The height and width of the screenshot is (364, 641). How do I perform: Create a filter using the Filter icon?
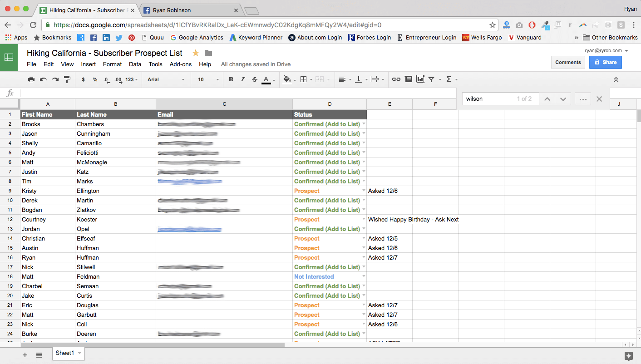430,79
